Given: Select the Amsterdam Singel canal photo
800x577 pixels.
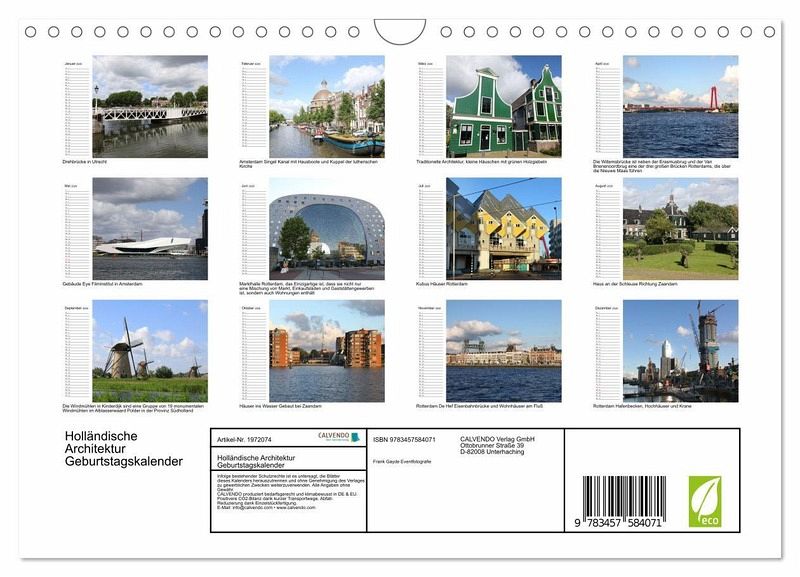Looking at the screenshot, I should click(326, 106).
